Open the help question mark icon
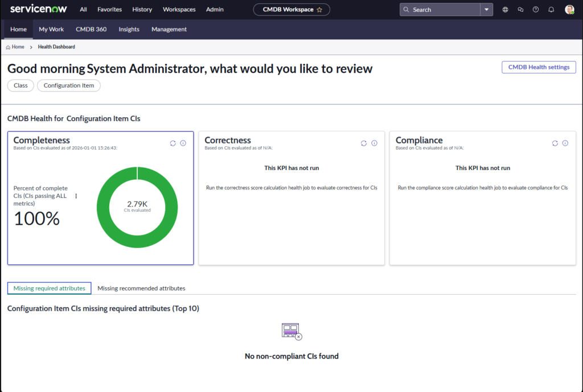The height and width of the screenshot is (392, 583). point(536,10)
